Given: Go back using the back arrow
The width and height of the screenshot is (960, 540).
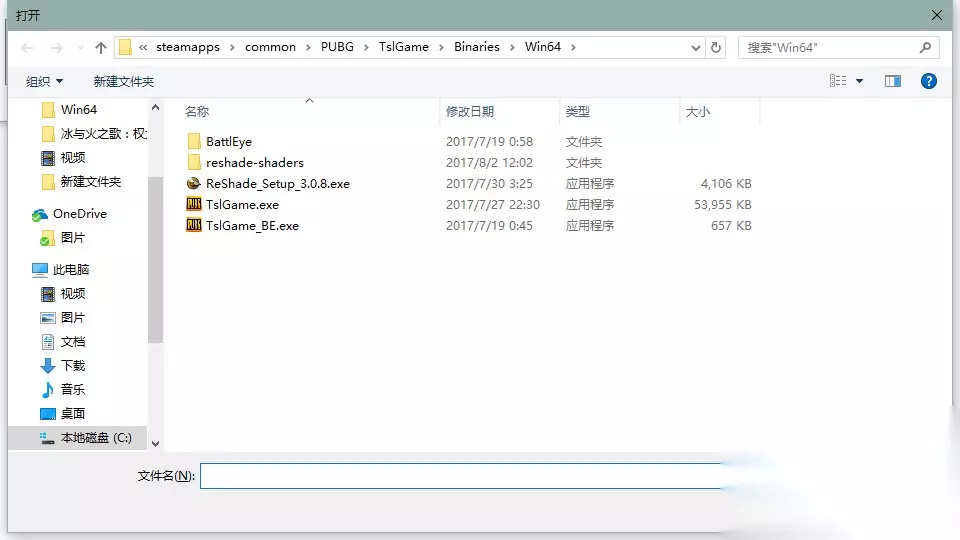Looking at the screenshot, I should (27, 48).
